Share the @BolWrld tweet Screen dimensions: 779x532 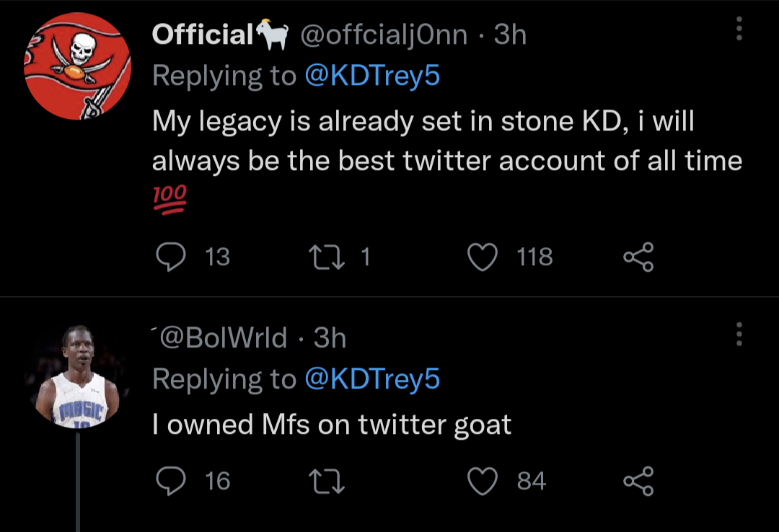(x=638, y=481)
